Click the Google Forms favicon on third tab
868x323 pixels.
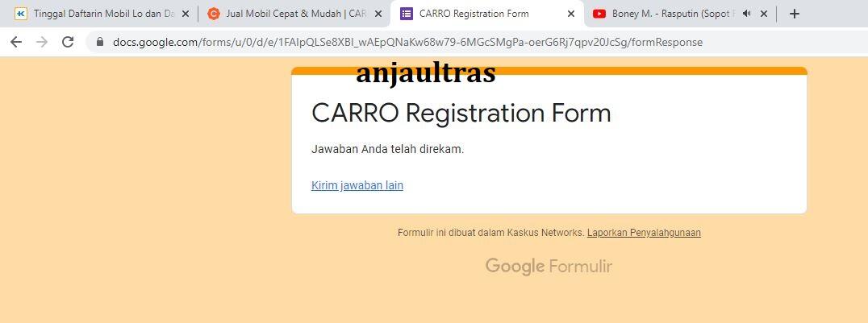407,14
